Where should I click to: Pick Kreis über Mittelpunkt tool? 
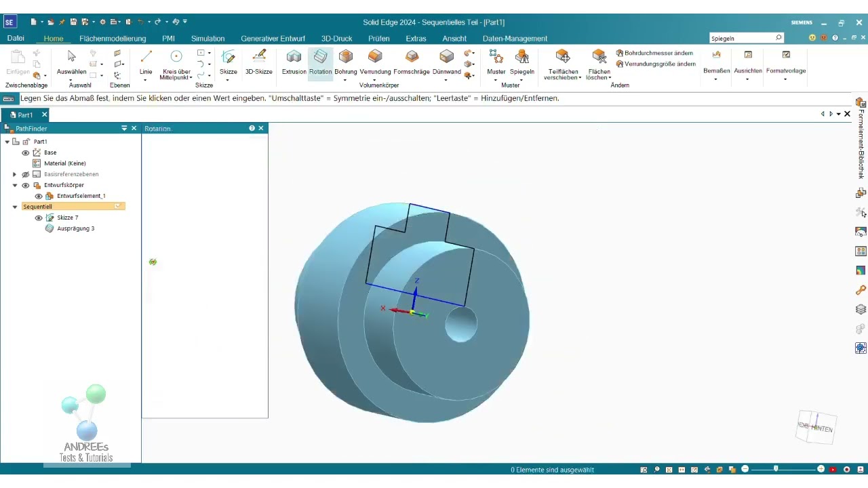click(176, 64)
